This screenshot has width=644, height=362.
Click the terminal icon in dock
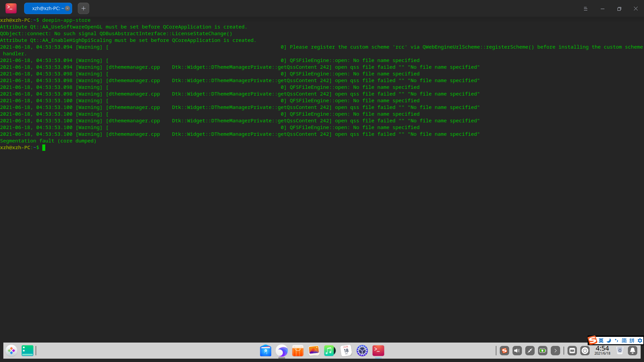378,351
